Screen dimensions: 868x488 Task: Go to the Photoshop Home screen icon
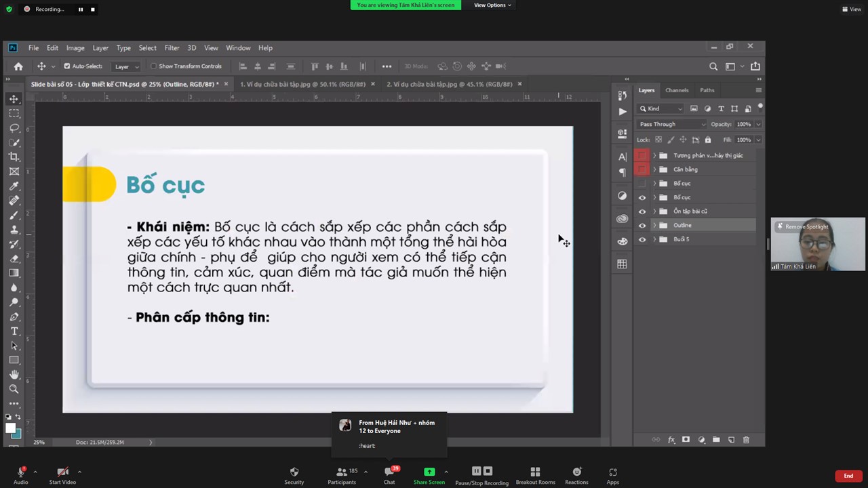click(x=18, y=66)
